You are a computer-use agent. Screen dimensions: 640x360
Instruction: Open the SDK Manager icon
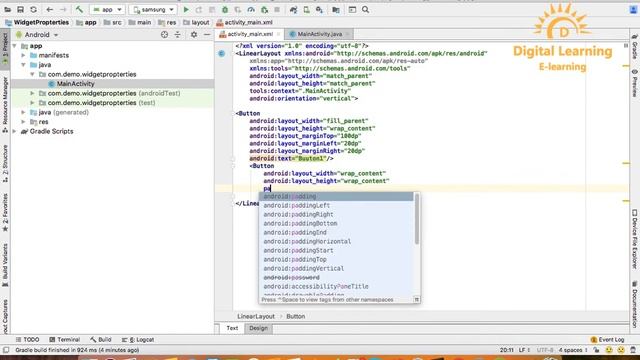(320, 9)
